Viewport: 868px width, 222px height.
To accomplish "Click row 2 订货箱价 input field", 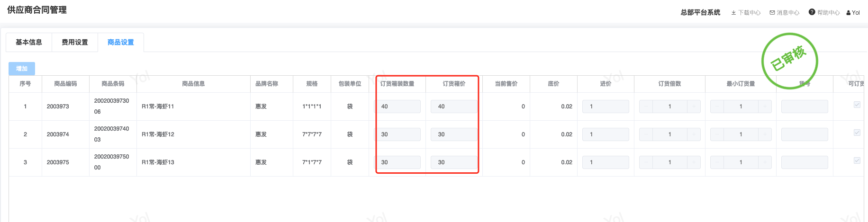I will [x=453, y=134].
